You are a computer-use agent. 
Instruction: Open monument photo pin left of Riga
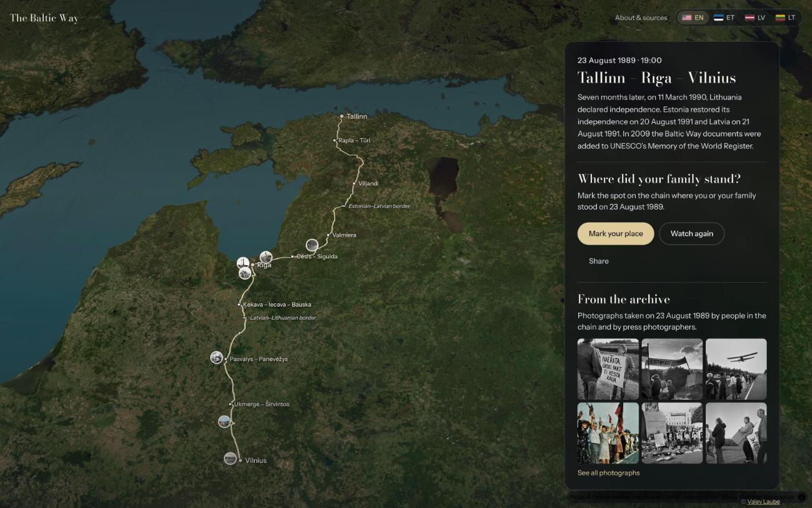coord(243,263)
